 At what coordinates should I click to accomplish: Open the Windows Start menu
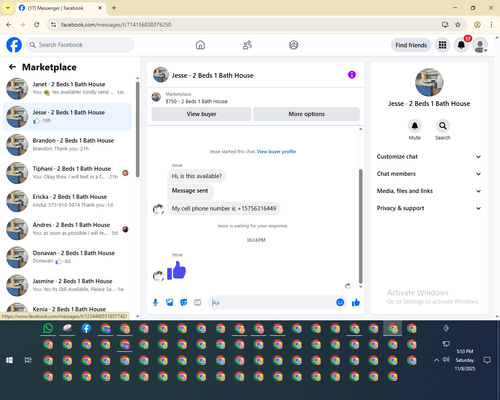(9, 360)
